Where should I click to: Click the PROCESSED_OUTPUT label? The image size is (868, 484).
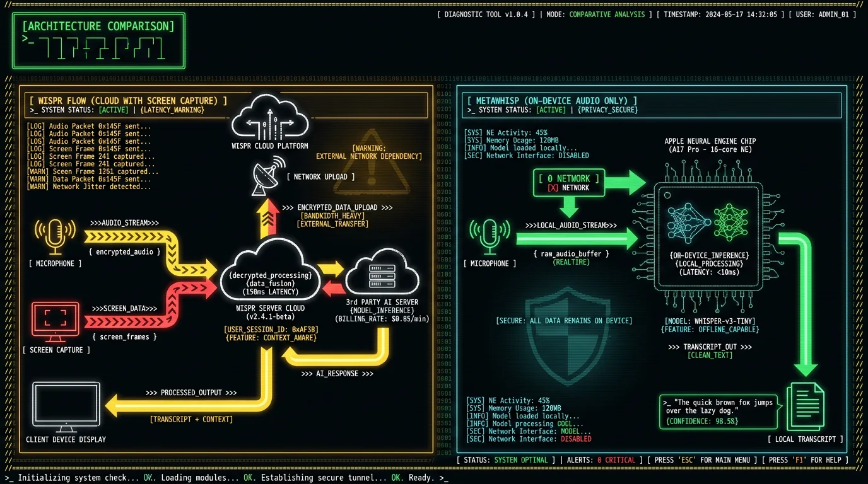191,393
